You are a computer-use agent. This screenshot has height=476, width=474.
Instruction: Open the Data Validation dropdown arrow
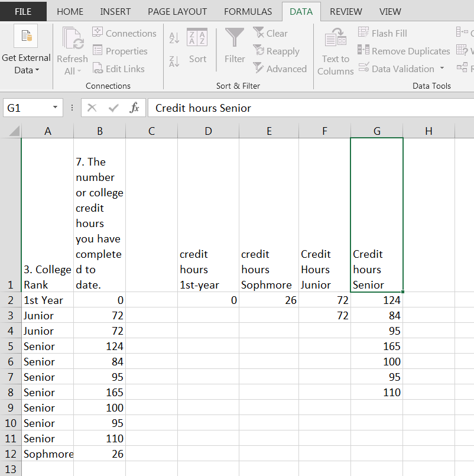(x=442, y=69)
